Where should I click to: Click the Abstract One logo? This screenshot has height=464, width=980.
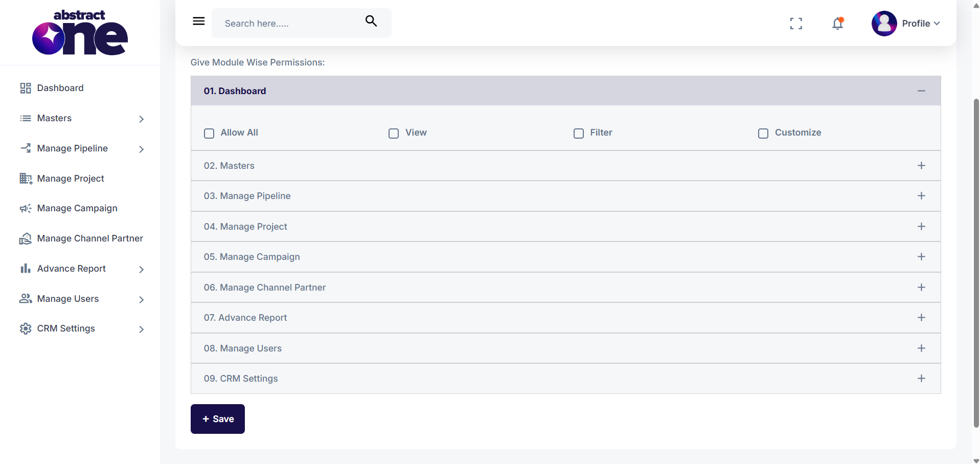80,32
